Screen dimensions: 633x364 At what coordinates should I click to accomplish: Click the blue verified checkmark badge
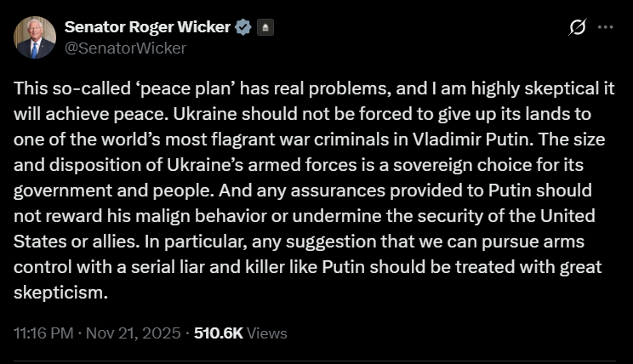coord(243,26)
